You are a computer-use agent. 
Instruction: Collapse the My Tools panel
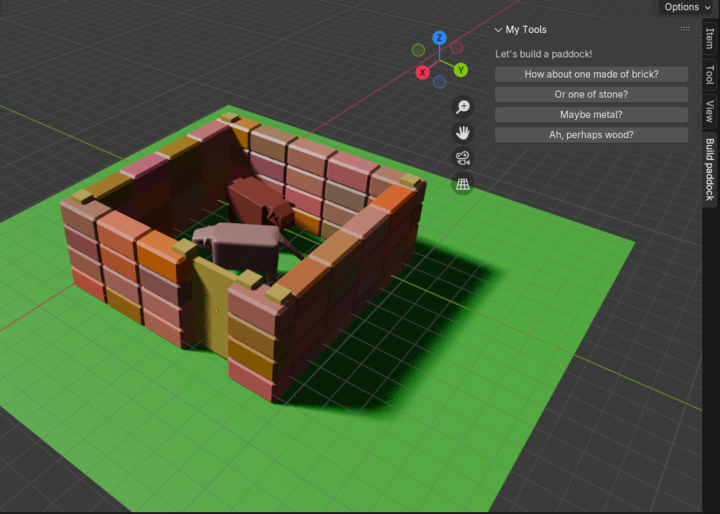(x=498, y=30)
